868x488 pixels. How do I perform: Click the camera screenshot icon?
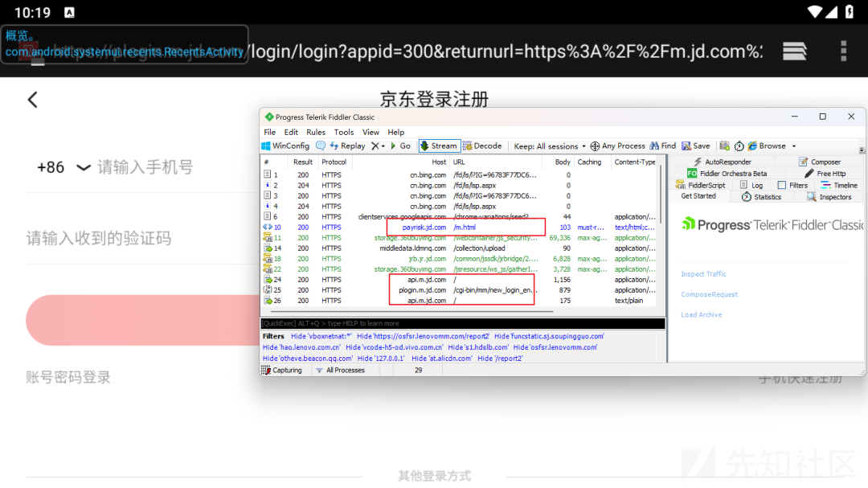coord(724,146)
